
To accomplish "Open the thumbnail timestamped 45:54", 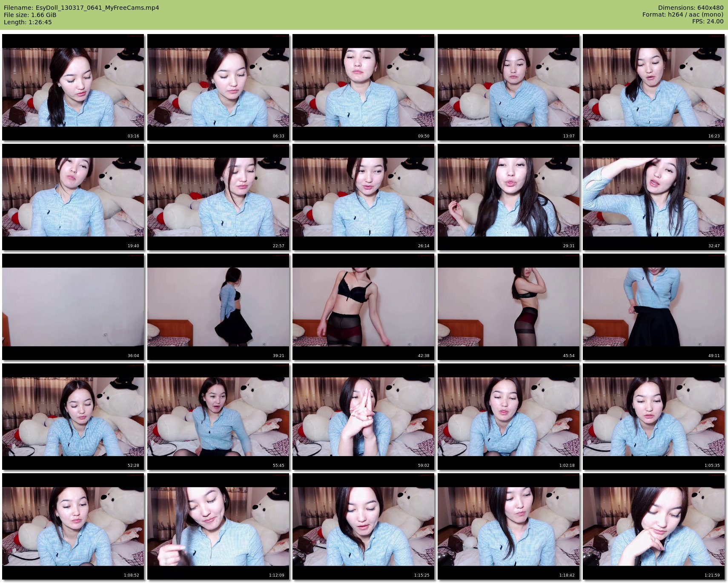I will click(509, 307).
